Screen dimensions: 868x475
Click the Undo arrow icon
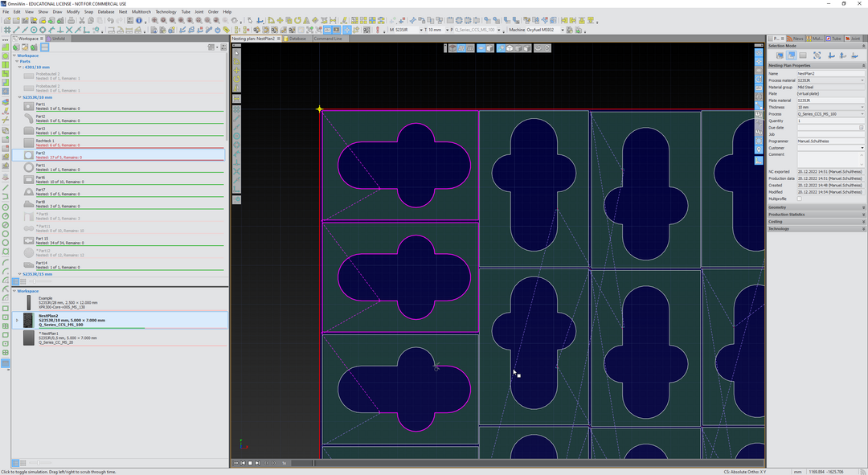(110, 20)
